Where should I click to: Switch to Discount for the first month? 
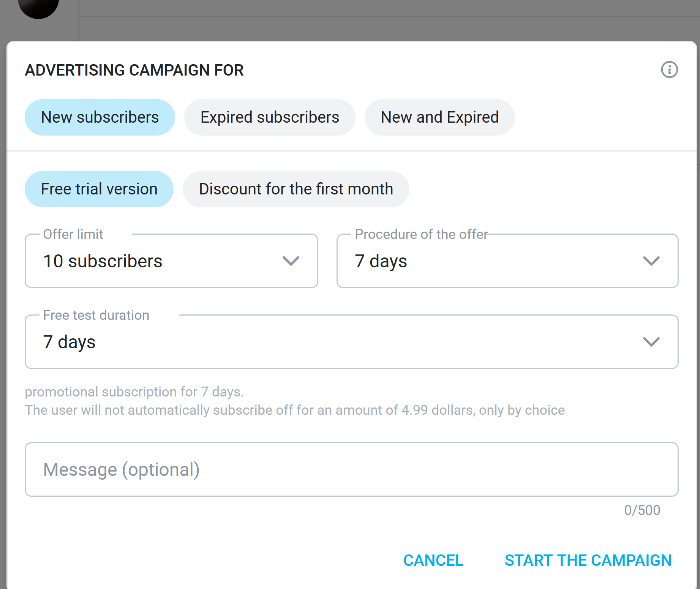pyautogui.click(x=296, y=189)
